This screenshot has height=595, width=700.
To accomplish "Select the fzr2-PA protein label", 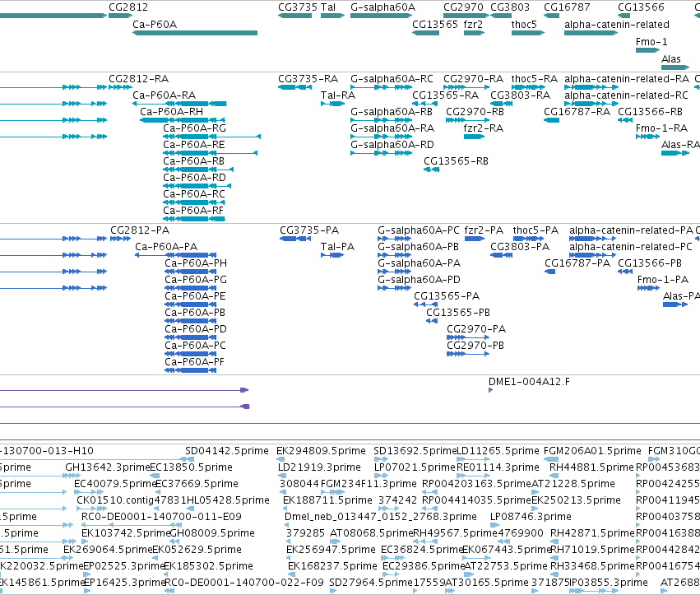I will click(x=484, y=230).
